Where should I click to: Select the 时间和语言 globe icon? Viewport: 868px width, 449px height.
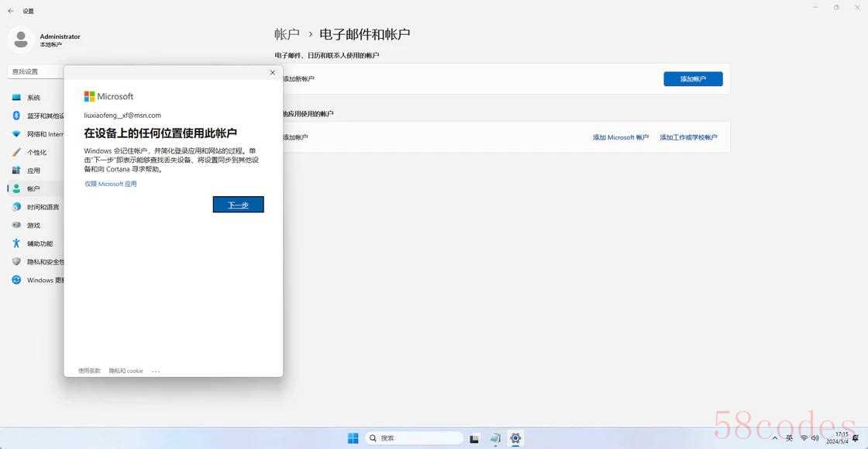coord(16,207)
